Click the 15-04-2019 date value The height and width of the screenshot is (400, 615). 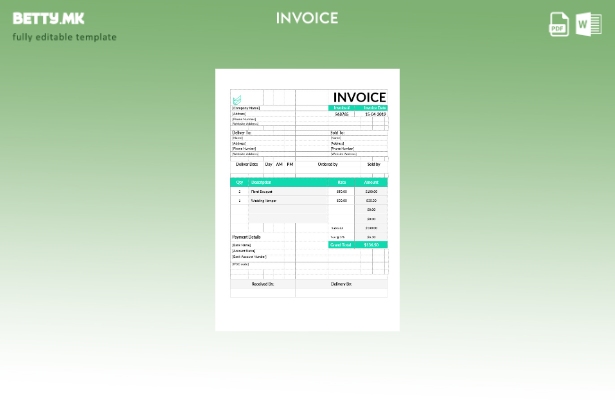(x=374, y=114)
